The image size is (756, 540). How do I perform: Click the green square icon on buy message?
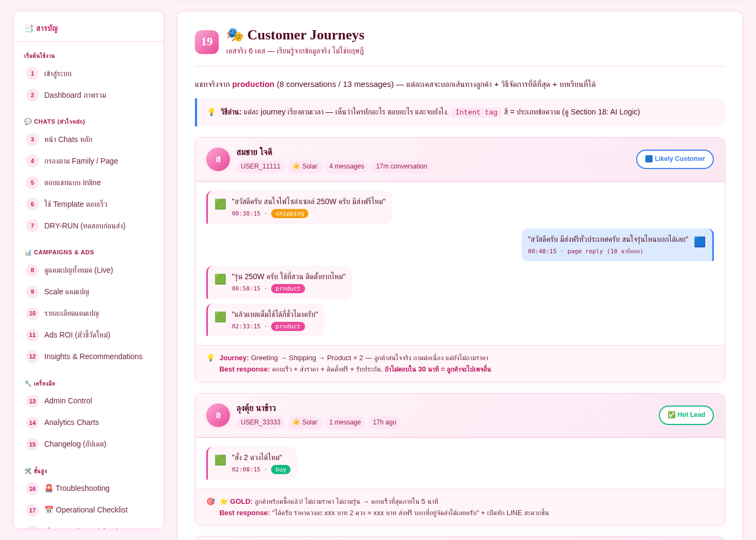(220, 460)
